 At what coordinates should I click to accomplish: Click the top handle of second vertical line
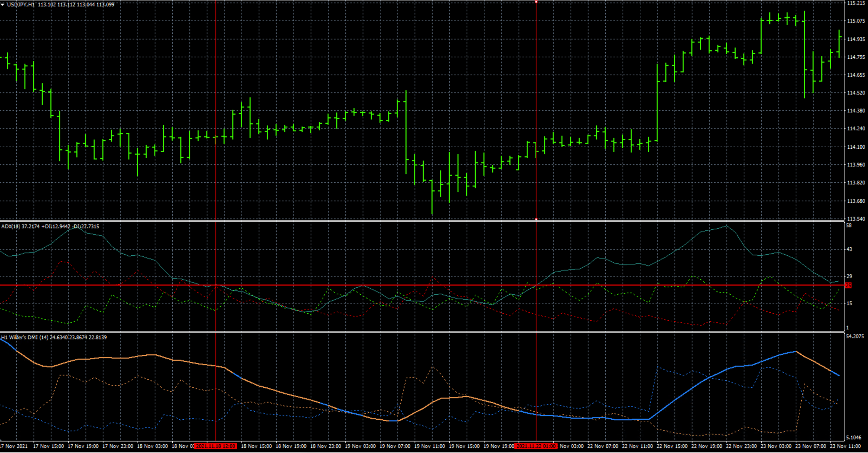(x=536, y=2)
